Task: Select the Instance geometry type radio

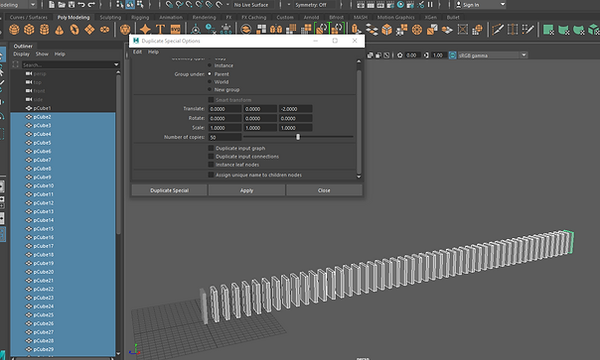Action: point(210,65)
